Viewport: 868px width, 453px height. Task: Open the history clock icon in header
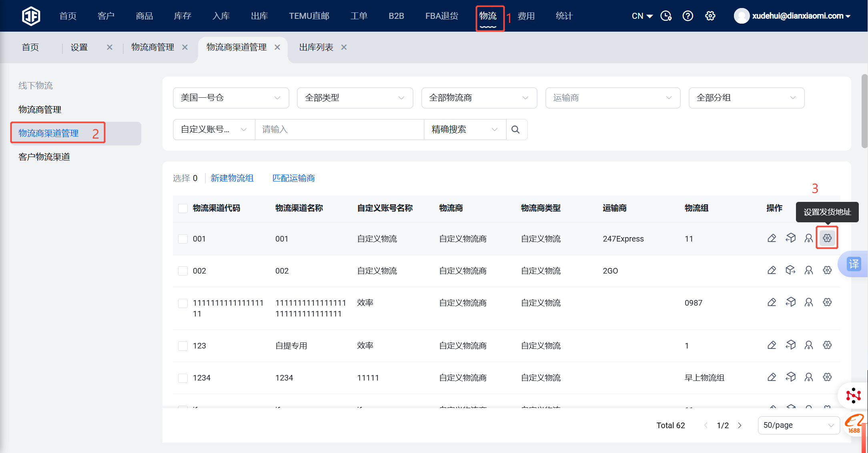pyautogui.click(x=666, y=16)
